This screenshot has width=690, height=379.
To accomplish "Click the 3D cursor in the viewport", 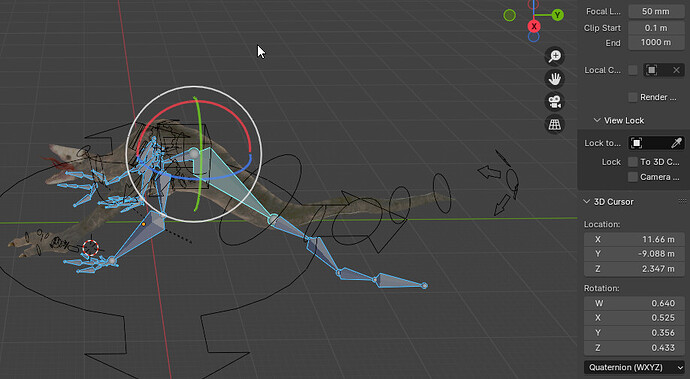I will pos(91,248).
